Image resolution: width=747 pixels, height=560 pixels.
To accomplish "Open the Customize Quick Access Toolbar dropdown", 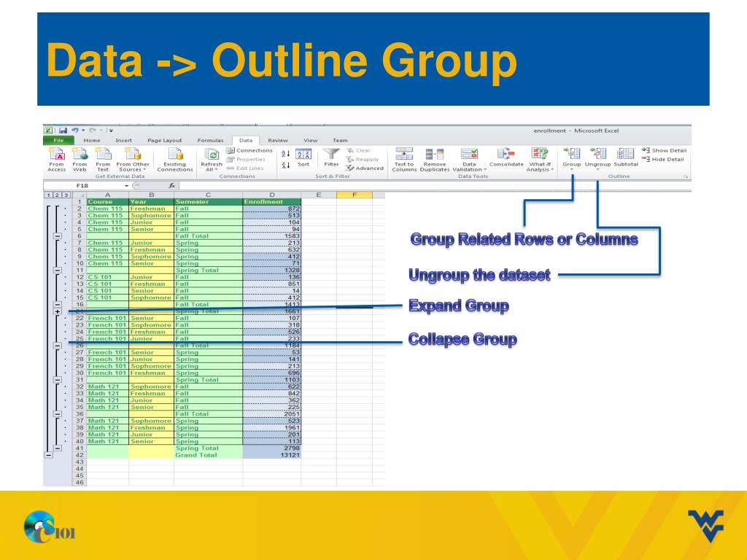I will (x=110, y=131).
